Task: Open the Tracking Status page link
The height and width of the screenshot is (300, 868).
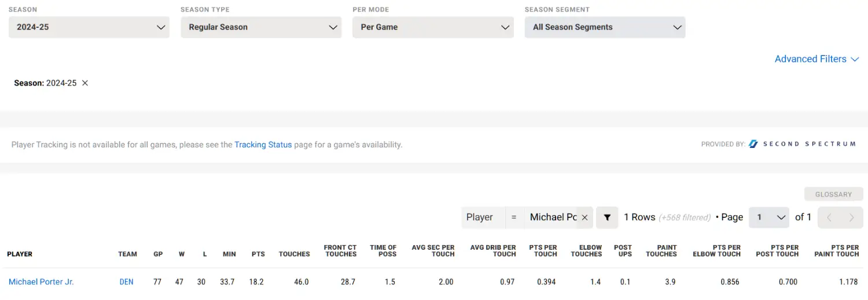Action: pyautogui.click(x=263, y=145)
